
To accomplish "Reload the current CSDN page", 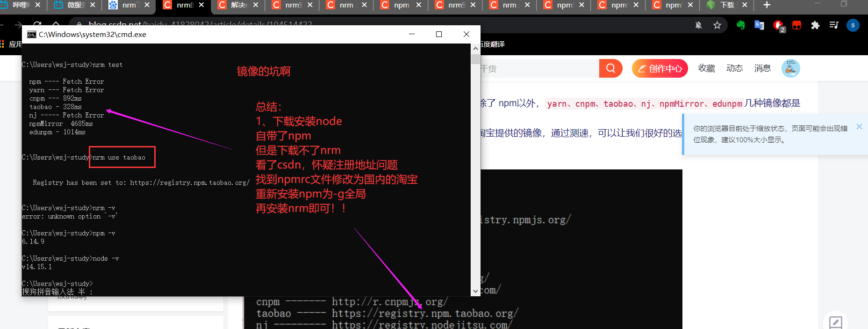I will point(37,24).
